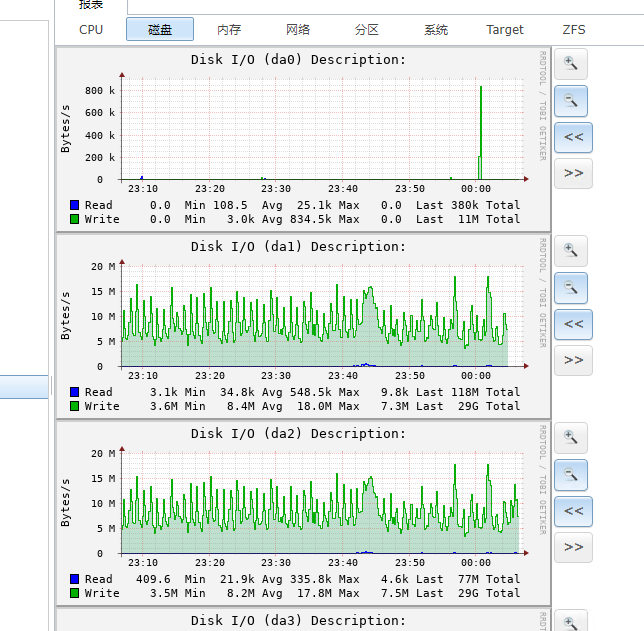644x631 pixels.
Task: Zoom out on da2 disk graph
Action: point(571,475)
